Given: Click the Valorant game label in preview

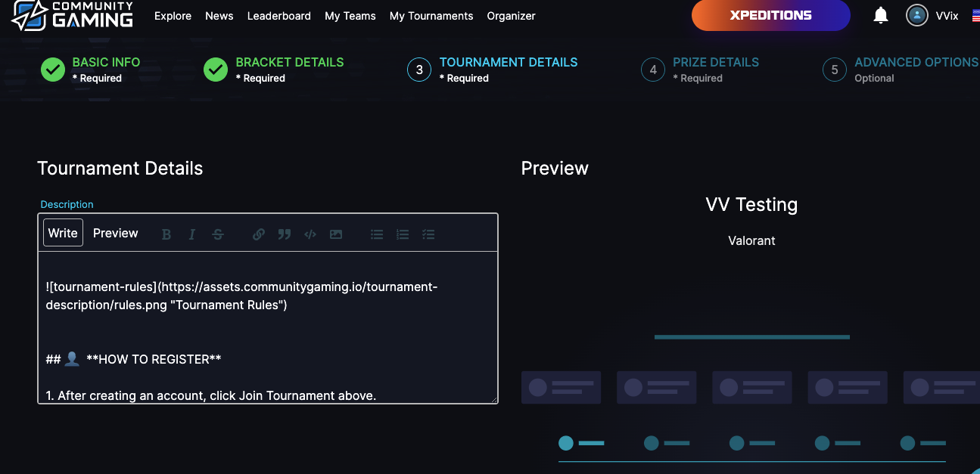Looking at the screenshot, I should pos(751,240).
